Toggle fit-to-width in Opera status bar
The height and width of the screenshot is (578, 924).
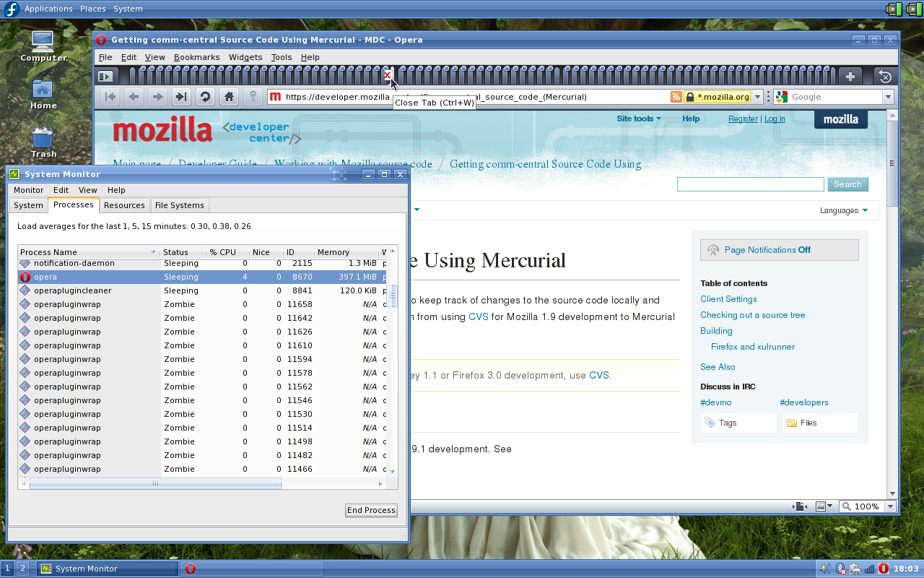point(799,506)
